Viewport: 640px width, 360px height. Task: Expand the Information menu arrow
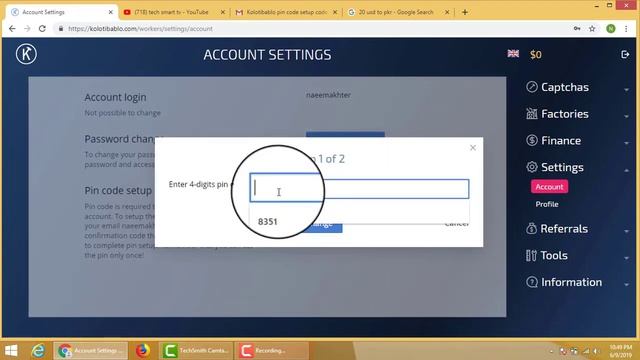click(626, 284)
